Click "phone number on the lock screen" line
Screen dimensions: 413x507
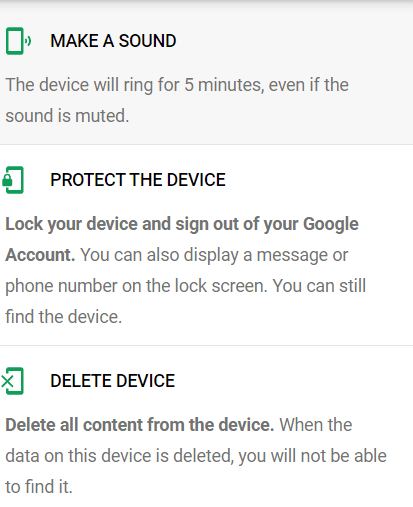(x=136, y=286)
